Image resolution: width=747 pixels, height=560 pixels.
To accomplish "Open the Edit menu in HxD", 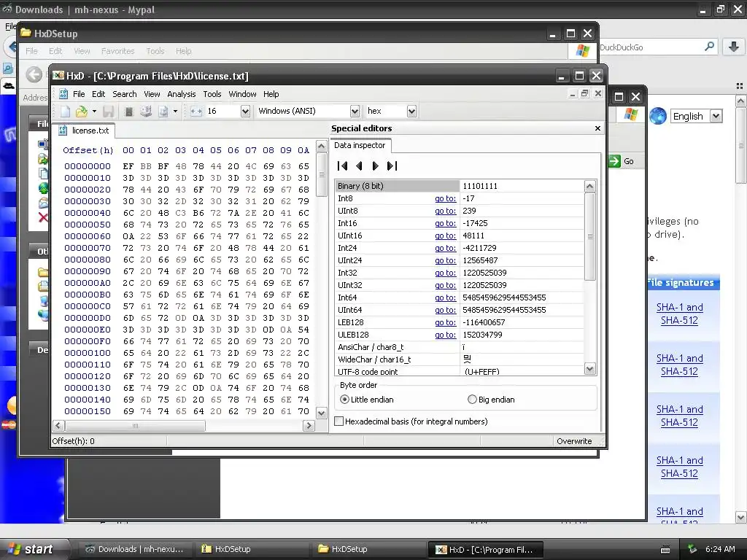I will (98, 94).
